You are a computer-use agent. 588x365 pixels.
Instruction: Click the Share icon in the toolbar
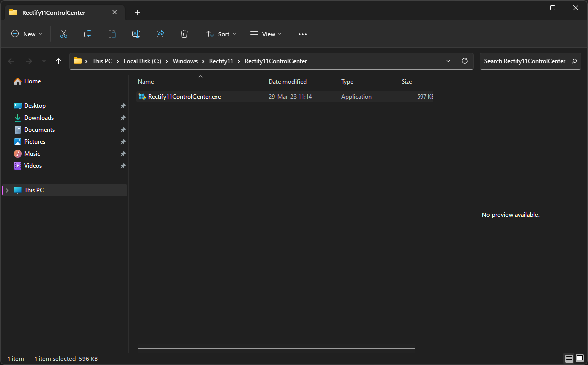(160, 34)
